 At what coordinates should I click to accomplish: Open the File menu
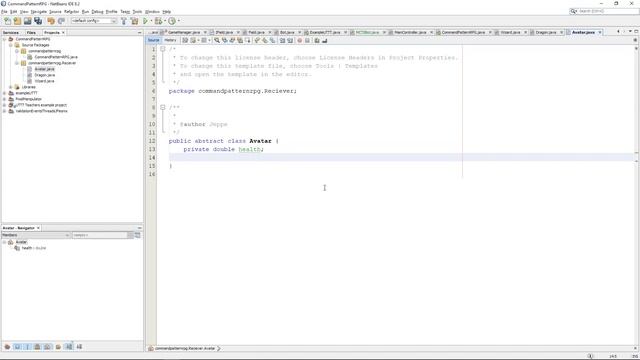click(4, 12)
